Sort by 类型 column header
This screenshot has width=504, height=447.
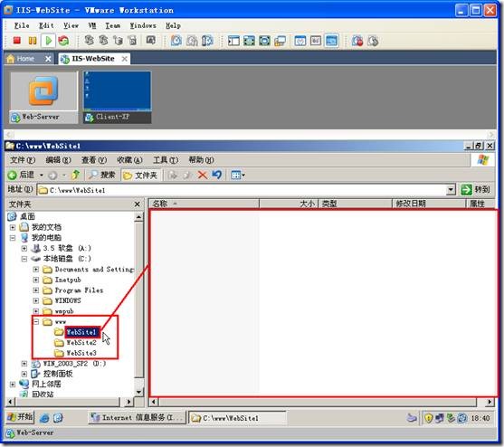356,204
